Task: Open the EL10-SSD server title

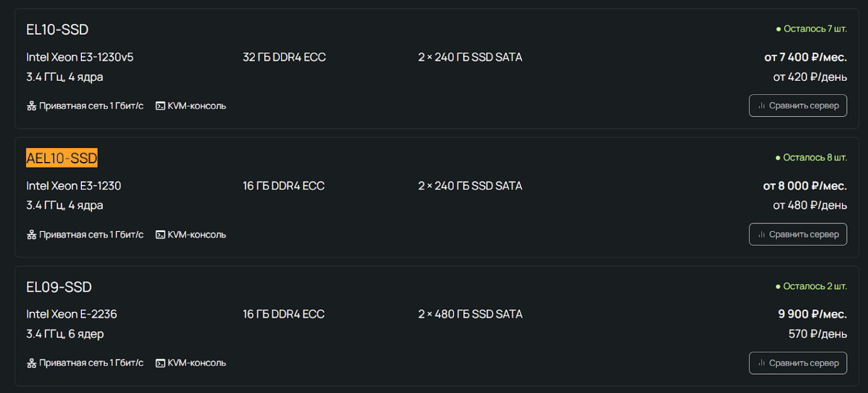Action: pyautogui.click(x=57, y=30)
